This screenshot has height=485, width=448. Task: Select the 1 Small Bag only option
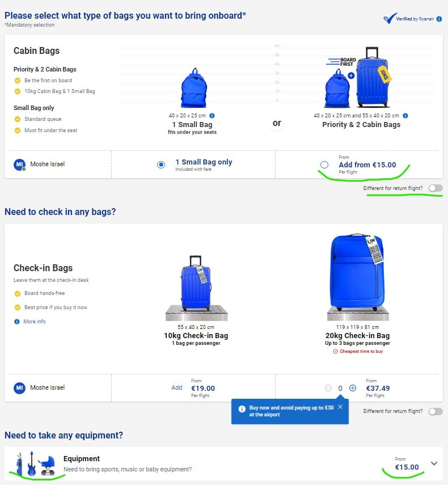pyautogui.click(x=161, y=165)
